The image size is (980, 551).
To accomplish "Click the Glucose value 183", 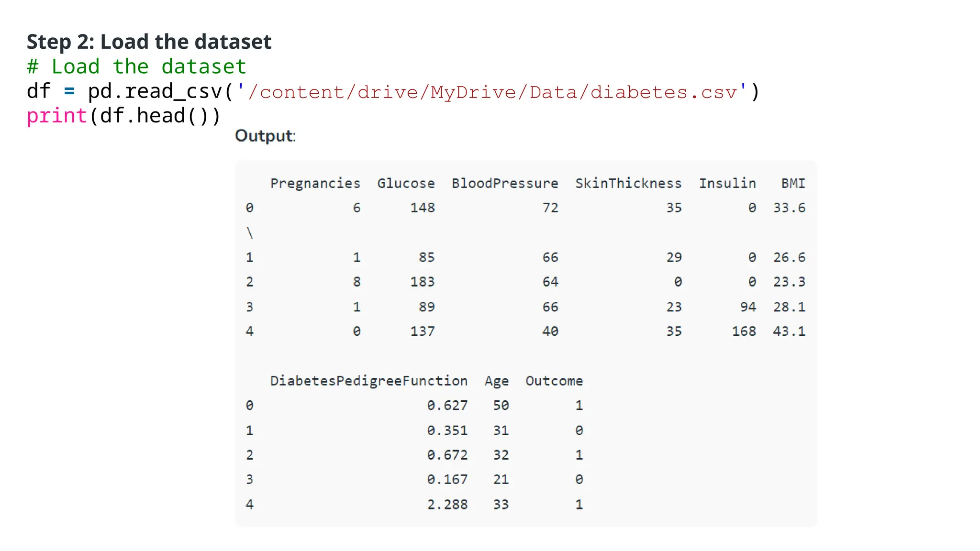I will click(x=422, y=282).
